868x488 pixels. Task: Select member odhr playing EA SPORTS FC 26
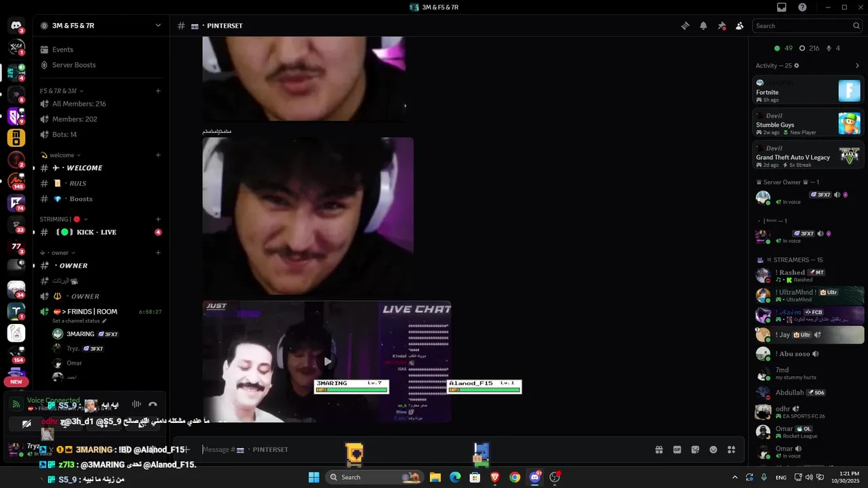[x=808, y=412]
